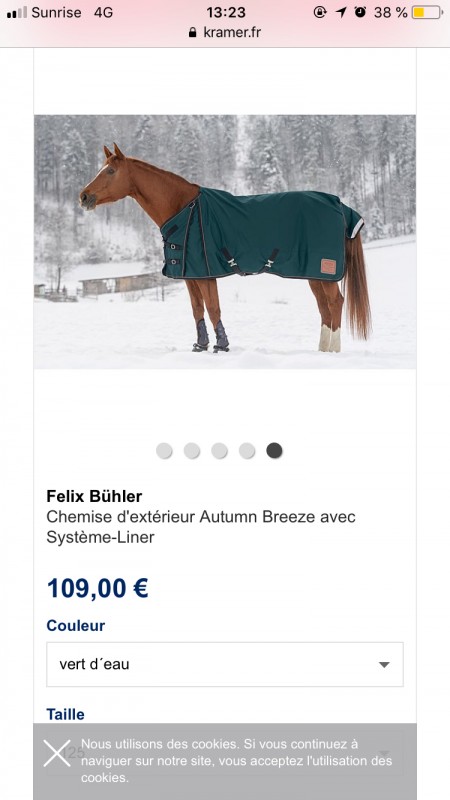Tap the 13:23 clock in status bar
The height and width of the screenshot is (800, 450).
(x=226, y=12)
